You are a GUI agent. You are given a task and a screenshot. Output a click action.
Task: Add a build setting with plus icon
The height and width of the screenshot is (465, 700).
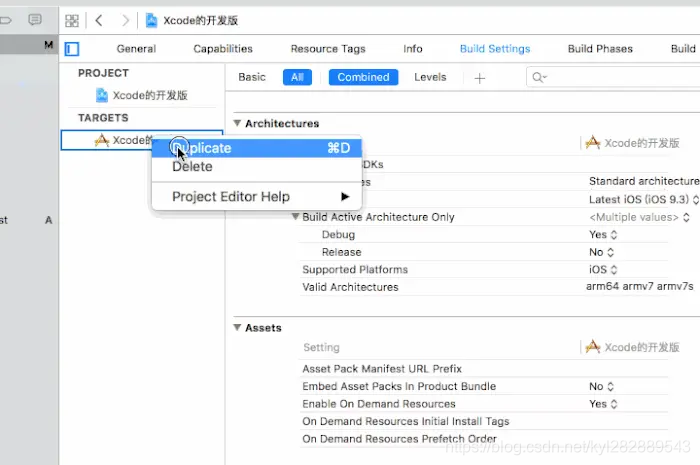pos(479,79)
